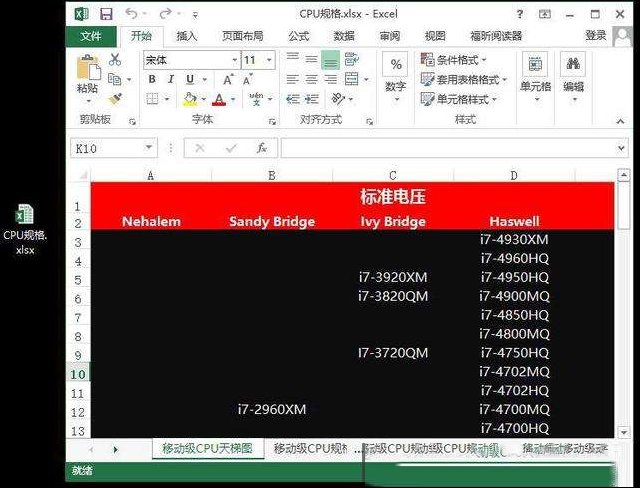640x488 pixels.
Task: Select the Format Painter brush icon
Action: click(x=116, y=99)
